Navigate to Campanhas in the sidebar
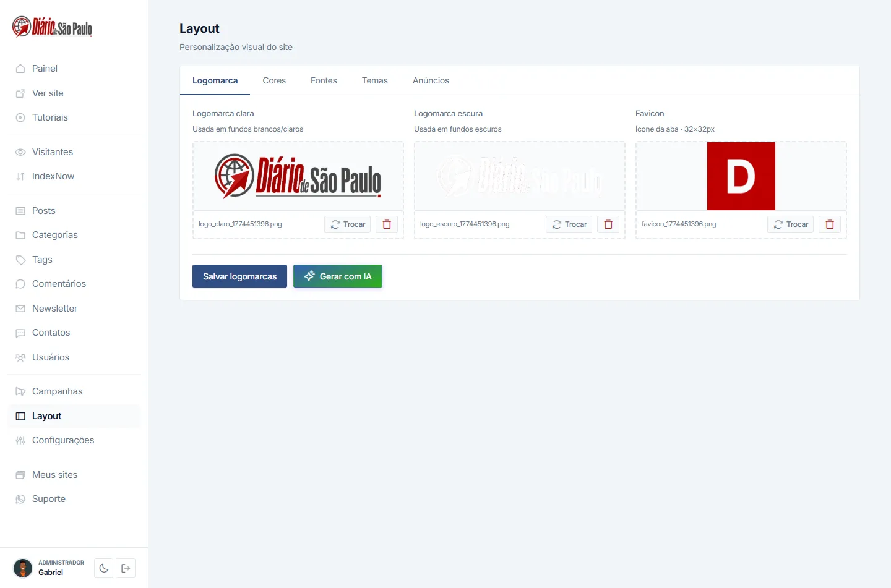Image resolution: width=891 pixels, height=588 pixels. point(74,391)
